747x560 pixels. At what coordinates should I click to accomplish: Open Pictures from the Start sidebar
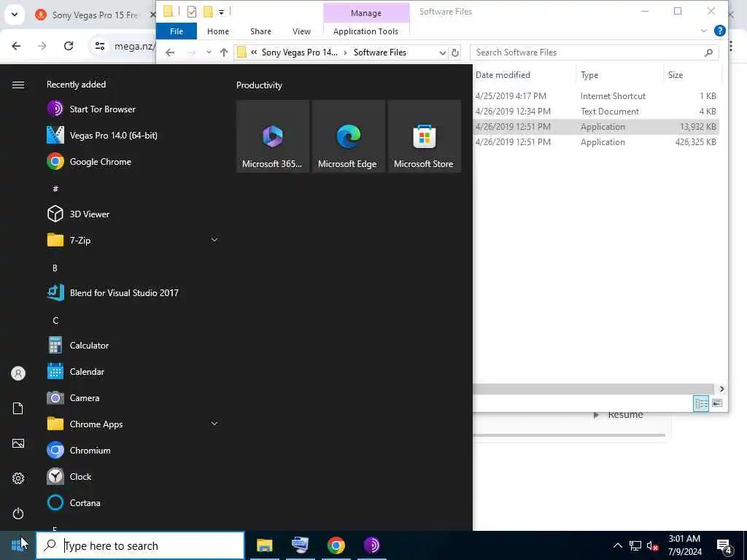coord(18,443)
